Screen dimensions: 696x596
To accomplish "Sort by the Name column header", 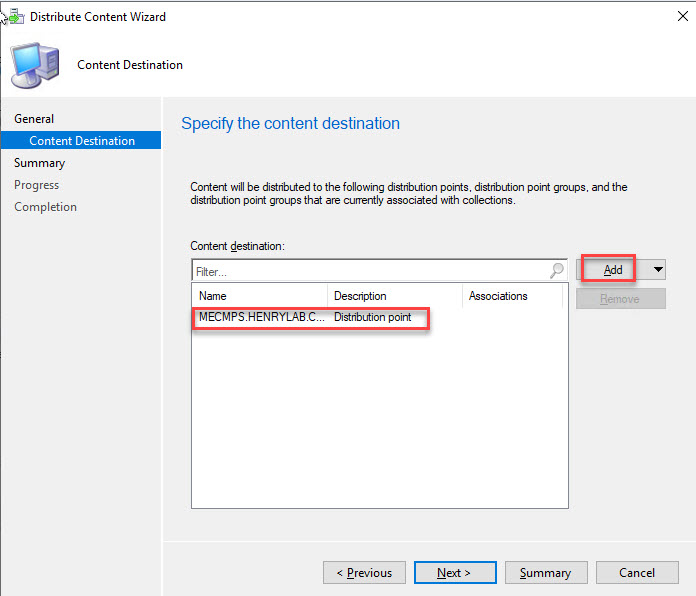I will click(259, 296).
